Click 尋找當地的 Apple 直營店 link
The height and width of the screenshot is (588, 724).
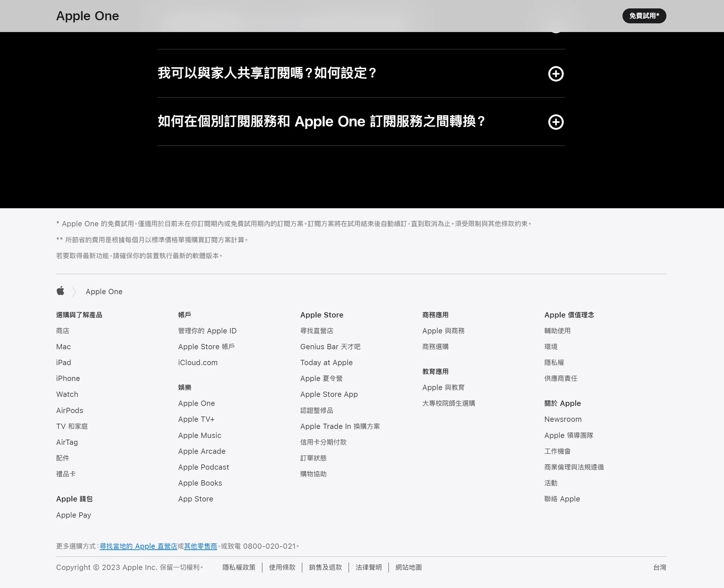tap(138, 546)
